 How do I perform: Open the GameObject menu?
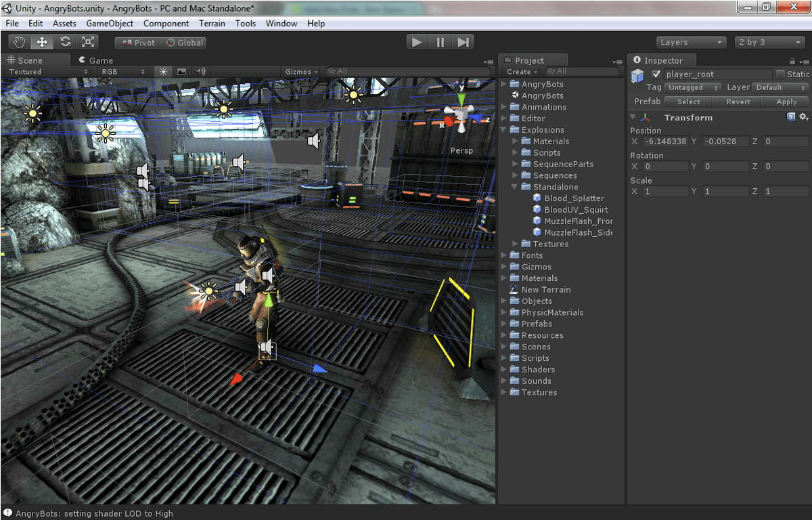110,23
